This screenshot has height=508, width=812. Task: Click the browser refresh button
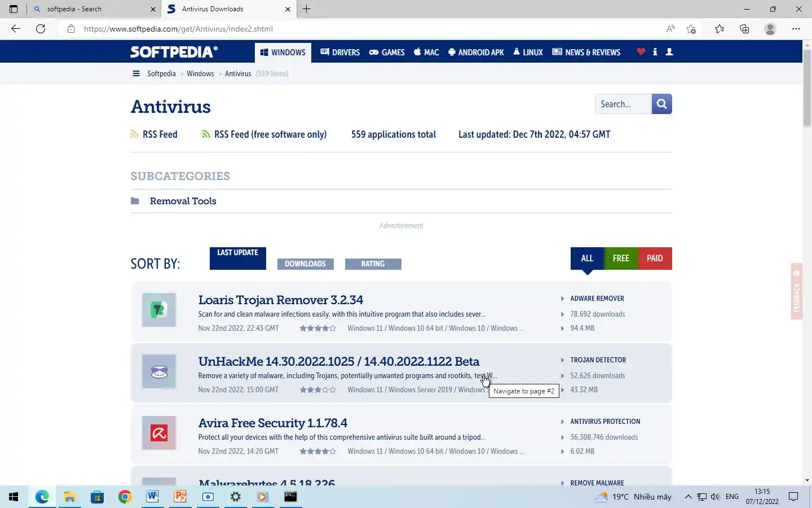(41, 29)
